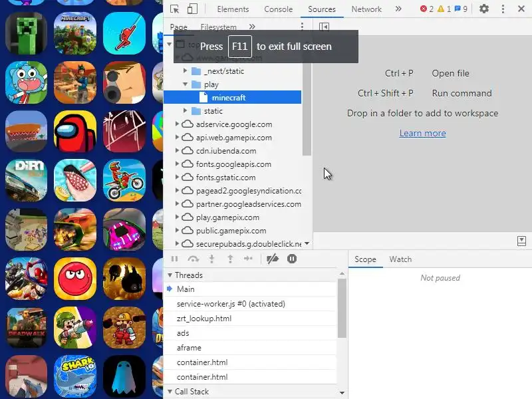Open the red stickman swing game
The height and width of the screenshot is (399, 532).
(x=124, y=33)
